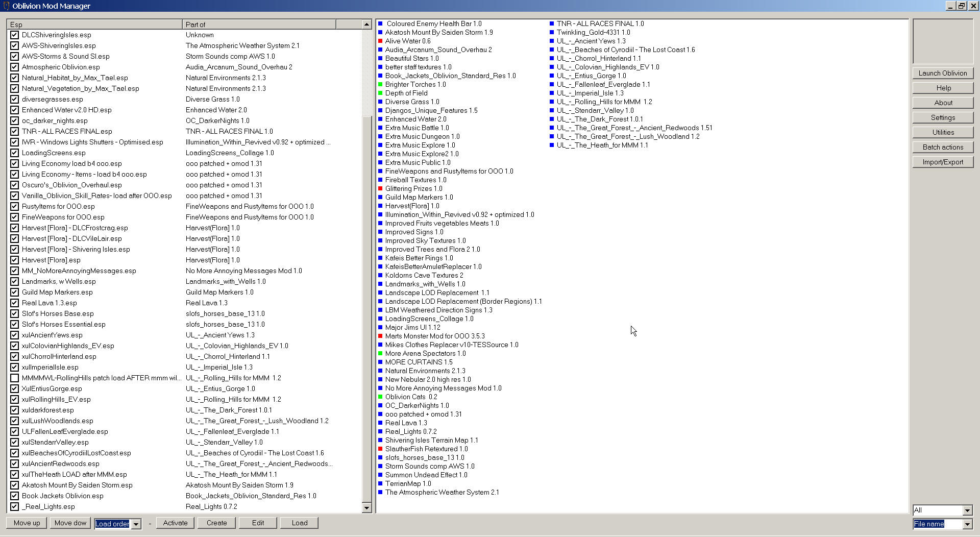Click the blue square for Beautiful Stars 1.0
Viewport: 980px width, 537px height.
[380, 58]
